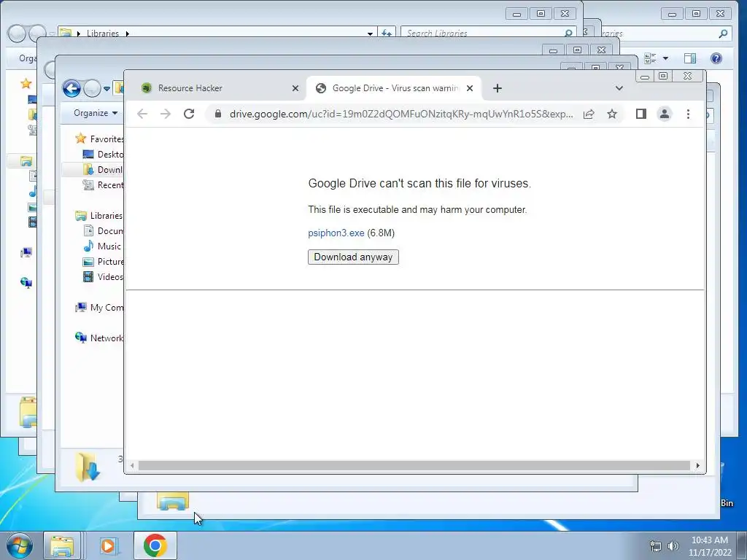The height and width of the screenshot is (560, 747).
Task: Open Google Chrome from the taskbar
Action: (x=155, y=545)
